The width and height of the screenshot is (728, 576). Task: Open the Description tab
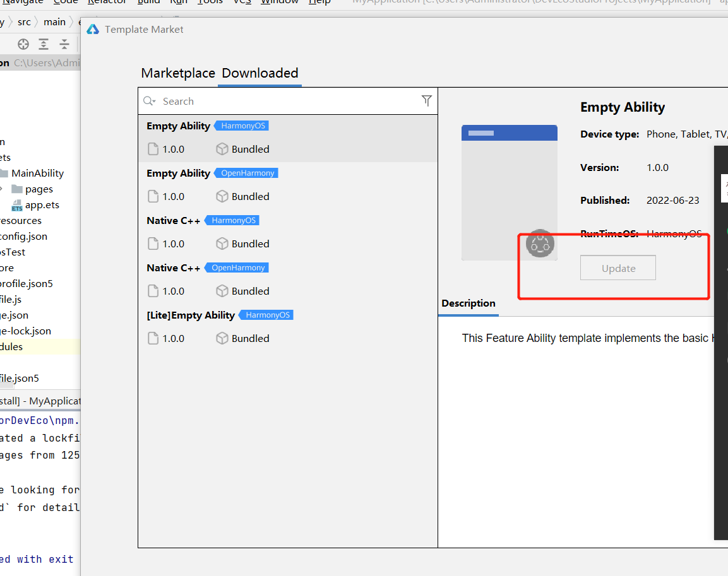click(468, 303)
